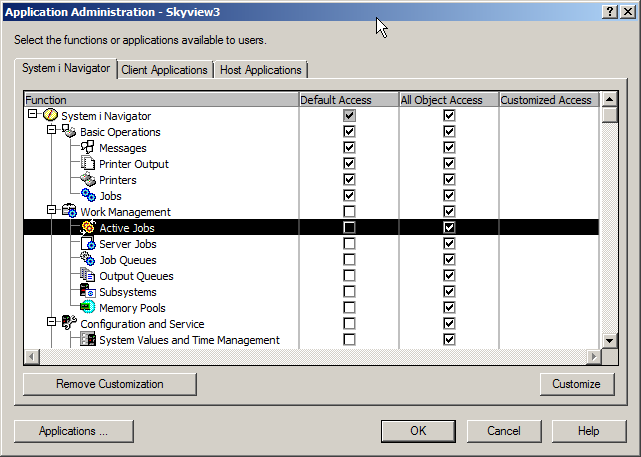Click the Memory Pools icon
The height and width of the screenshot is (457, 641).
coord(88,307)
